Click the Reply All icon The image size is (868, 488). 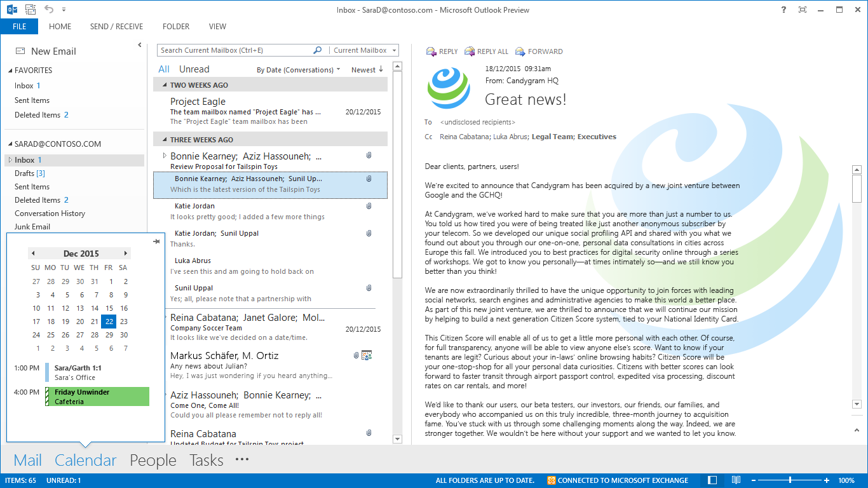pyautogui.click(x=470, y=51)
